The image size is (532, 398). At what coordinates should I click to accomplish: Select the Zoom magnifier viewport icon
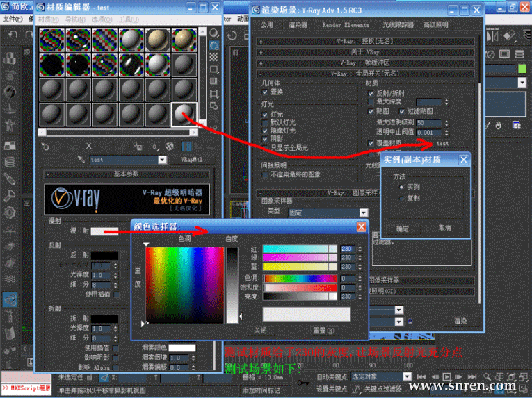pos(487,376)
